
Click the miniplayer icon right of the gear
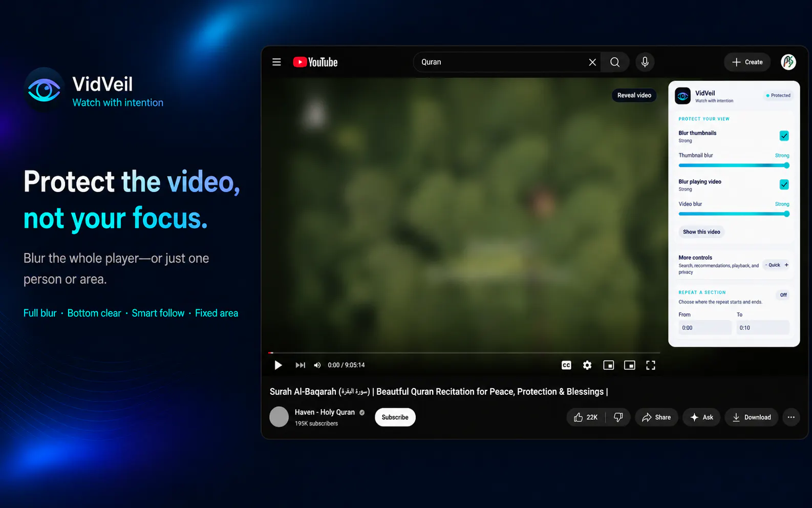tap(609, 365)
